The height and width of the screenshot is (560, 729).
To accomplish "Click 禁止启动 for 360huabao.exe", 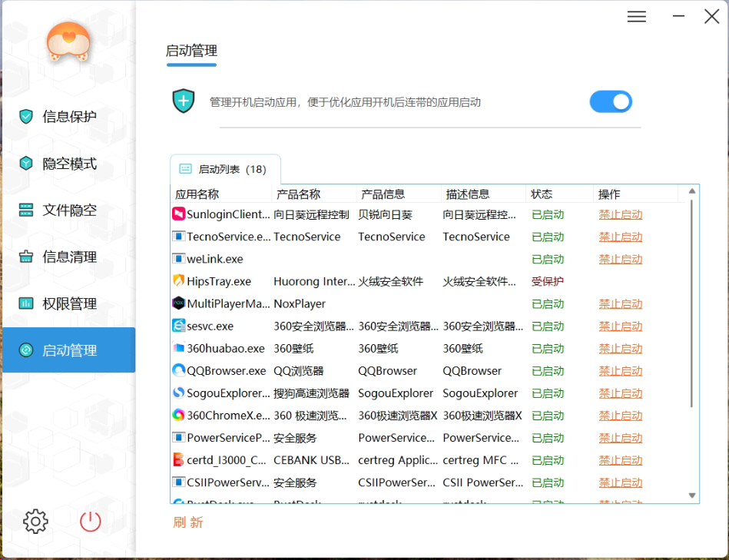I will 620,349.
